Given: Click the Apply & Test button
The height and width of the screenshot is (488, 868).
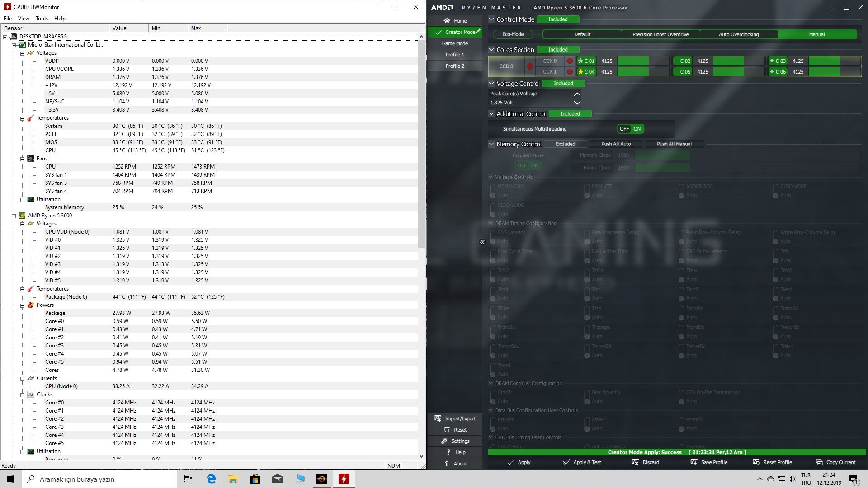Looking at the screenshot, I should [x=582, y=462].
